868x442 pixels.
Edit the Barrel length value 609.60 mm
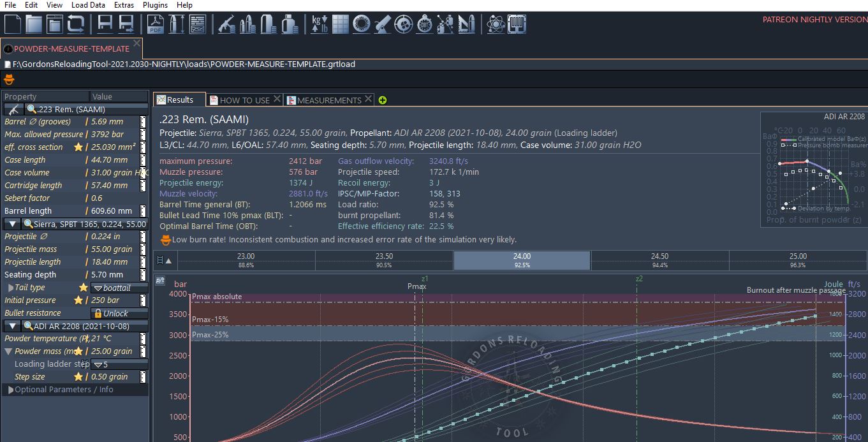point(113,211)
